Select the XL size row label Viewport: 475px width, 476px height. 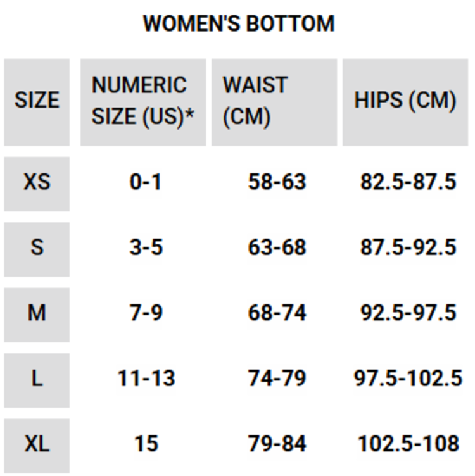click(x=37, y=444)
